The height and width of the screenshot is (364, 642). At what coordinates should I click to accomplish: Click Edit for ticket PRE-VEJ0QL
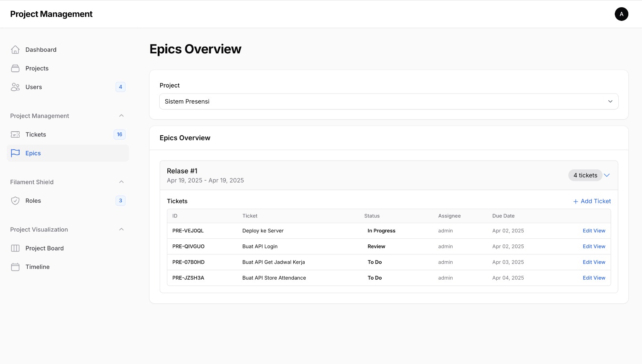point(587,231)
